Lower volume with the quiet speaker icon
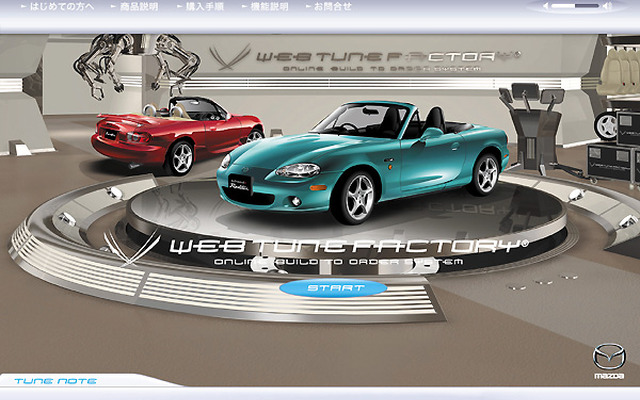 point(545,6)
